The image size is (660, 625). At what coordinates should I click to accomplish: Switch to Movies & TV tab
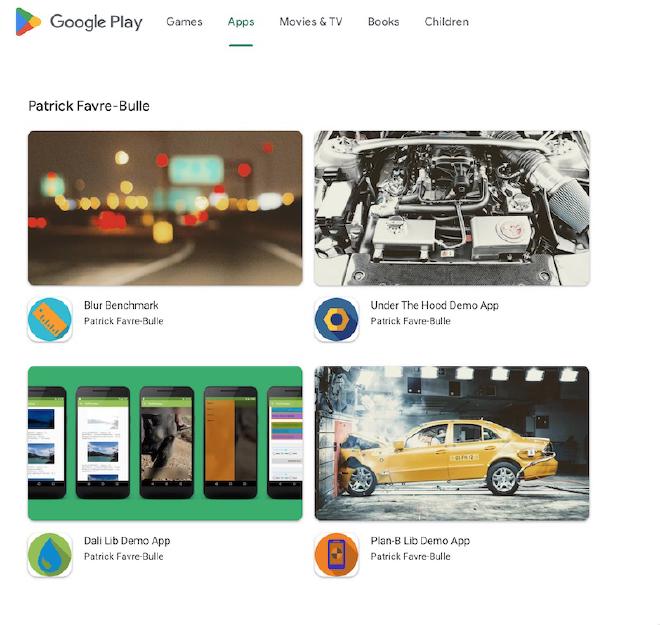click(310, 22)
